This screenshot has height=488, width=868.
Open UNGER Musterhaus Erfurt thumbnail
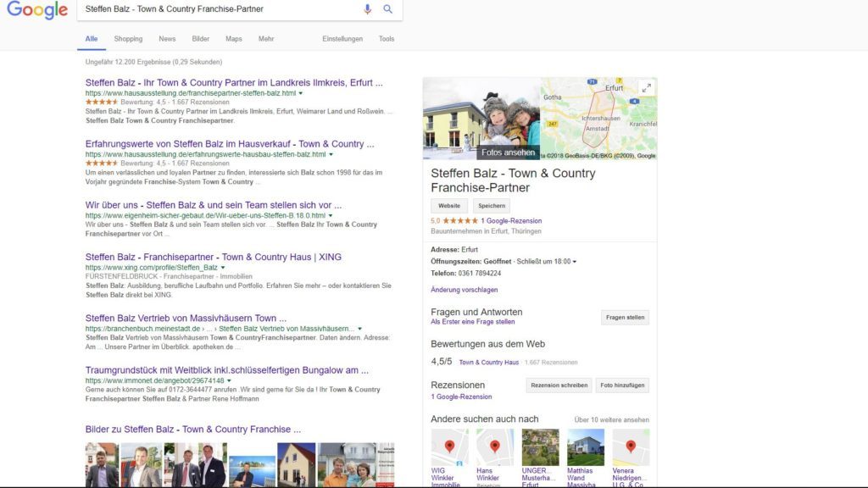click(x=540, y=447)
